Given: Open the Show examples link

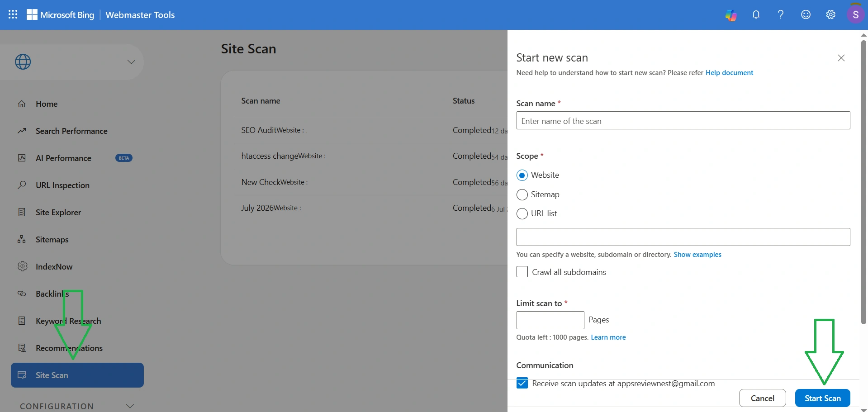Looking at the screenshot, I should click(x=697, y=255).
